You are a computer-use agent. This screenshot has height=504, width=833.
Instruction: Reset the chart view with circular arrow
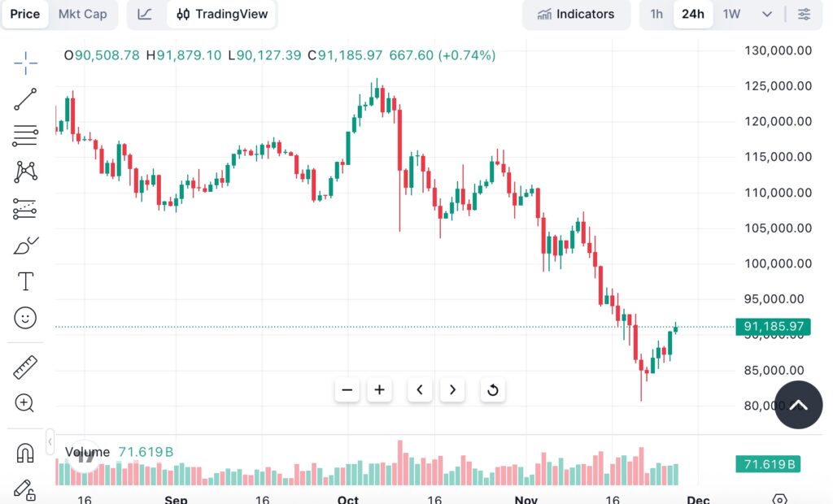492,390
